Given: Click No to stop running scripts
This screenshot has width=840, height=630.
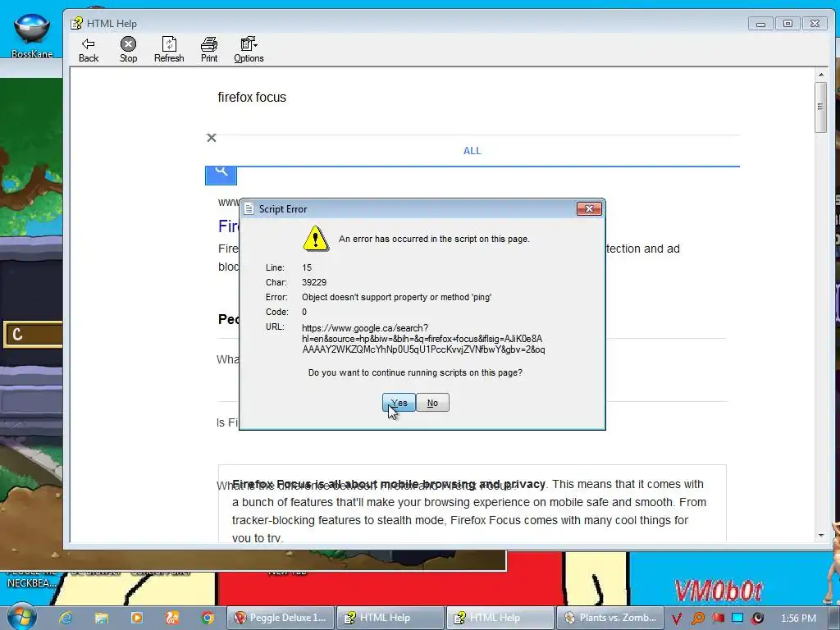Looking at the screenshot, I should click(432, 403).
